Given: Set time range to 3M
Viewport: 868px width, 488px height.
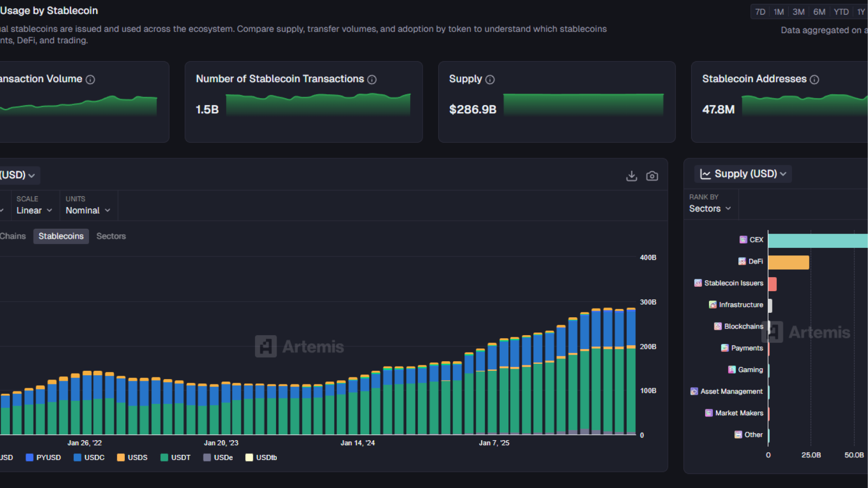Looking at the screenshot, I should click(799, 12).
